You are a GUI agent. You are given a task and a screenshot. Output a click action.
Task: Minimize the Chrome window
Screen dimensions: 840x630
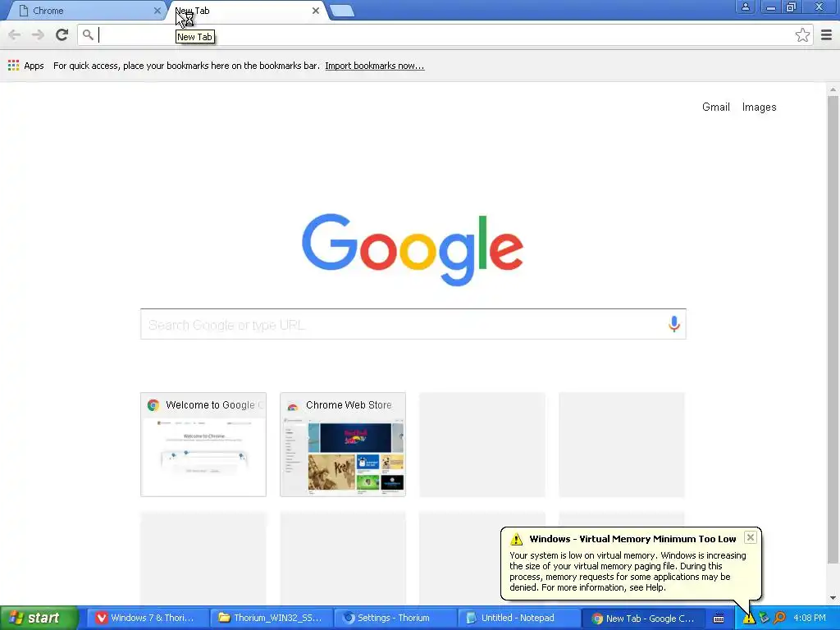pyautogui.click(x=770, y=7)
